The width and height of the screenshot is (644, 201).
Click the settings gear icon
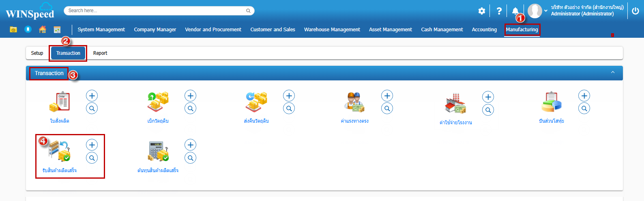point(481,11)
